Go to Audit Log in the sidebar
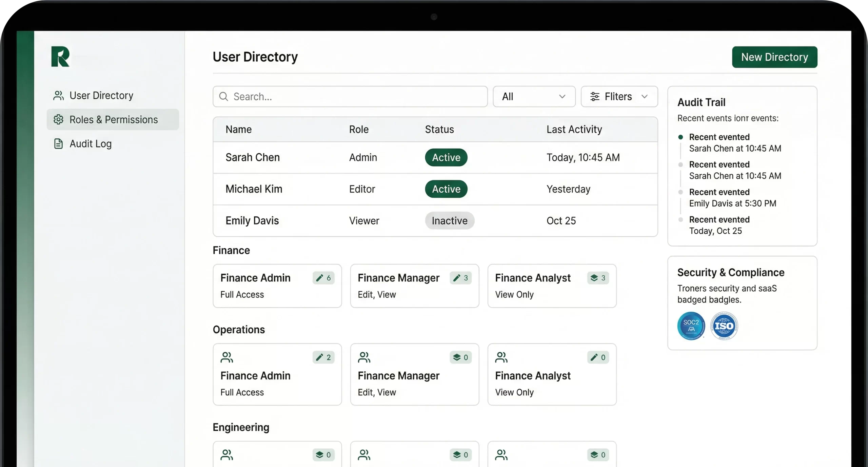 tap(90, 144)
